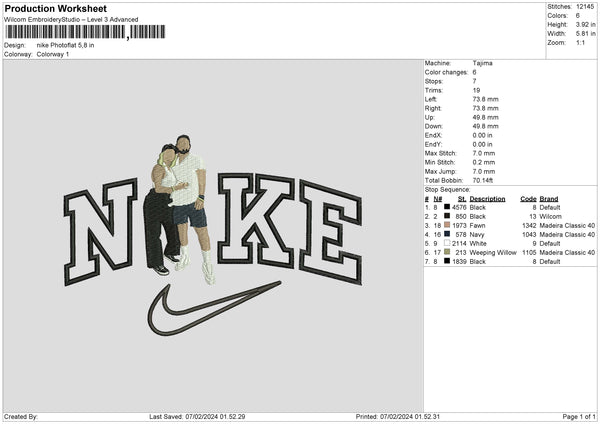Screen dimensions: 600x424
Task: Click the couple figure in the design
Action: [x=180, y=209]
